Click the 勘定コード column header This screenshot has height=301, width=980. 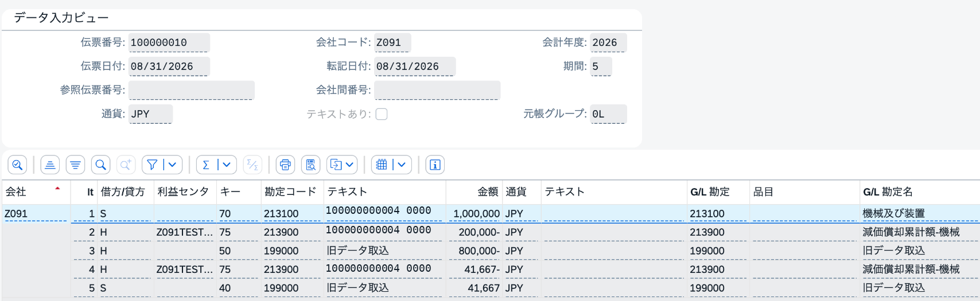tap(292, 192)
